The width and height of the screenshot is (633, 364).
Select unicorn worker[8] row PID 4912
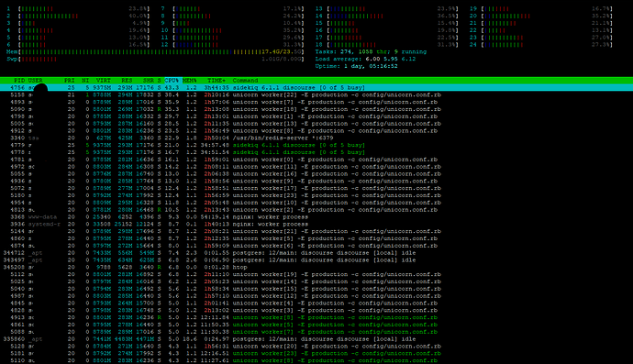coord(316,131)
